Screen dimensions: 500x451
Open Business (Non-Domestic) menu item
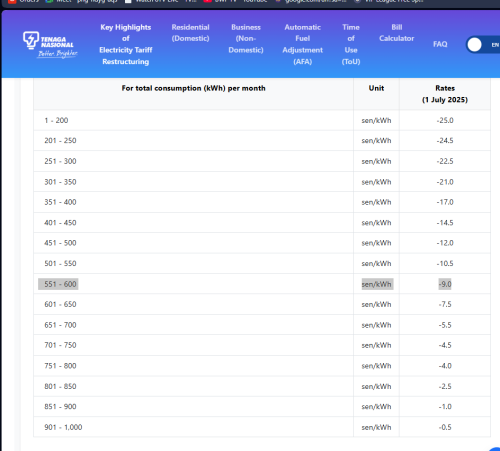(246, 39)
